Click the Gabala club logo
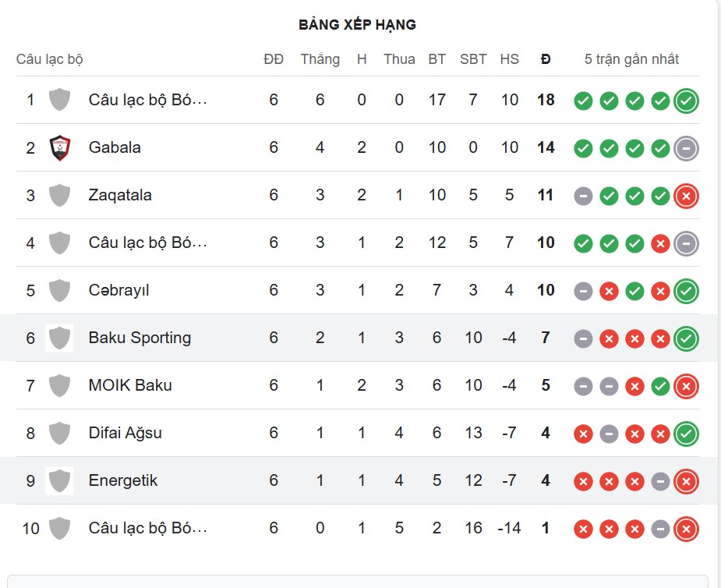This screenshot has width=721, height=588. (60, 147)
